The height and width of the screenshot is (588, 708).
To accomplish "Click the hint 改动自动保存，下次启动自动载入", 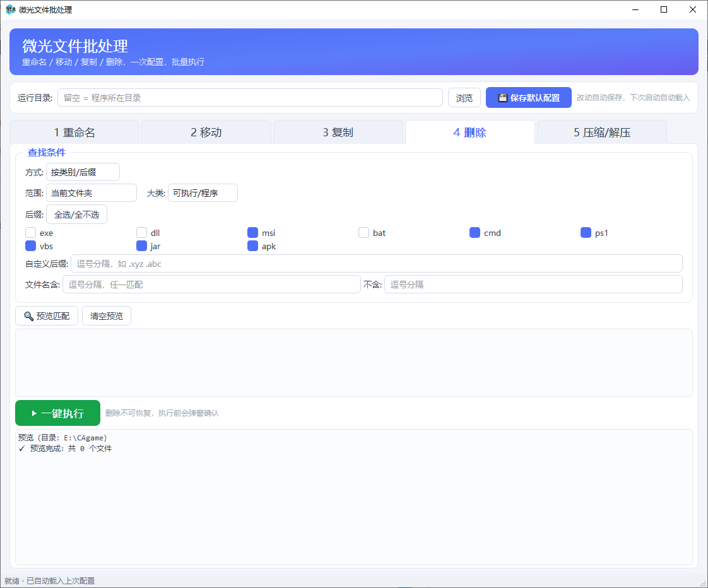I will tap(634, 98).
